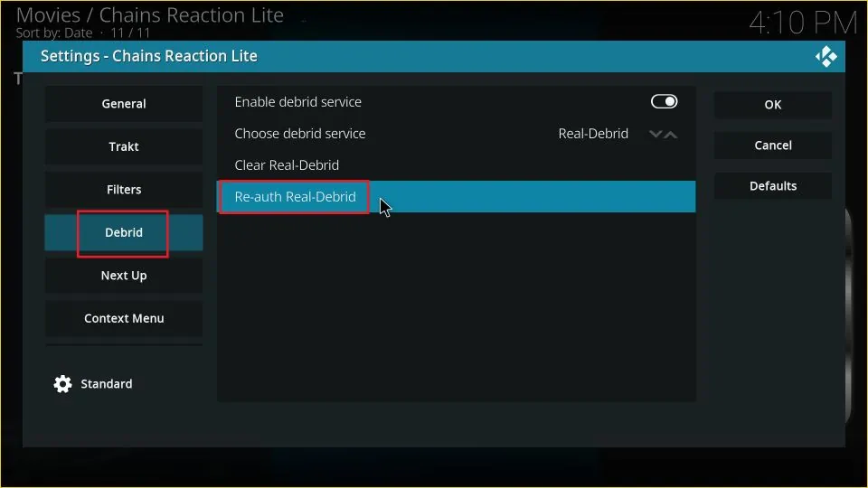
Task: Click the Sort by: Date text
Action: tap(54, 33)
